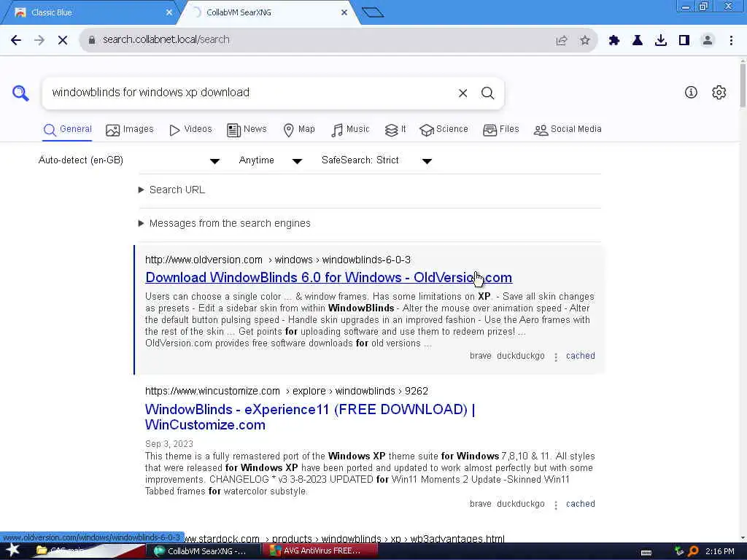Open the browser Extensions puzzle icon
Image resolution: width=747 pixels, height=560 pixels.
coord(614,41)
